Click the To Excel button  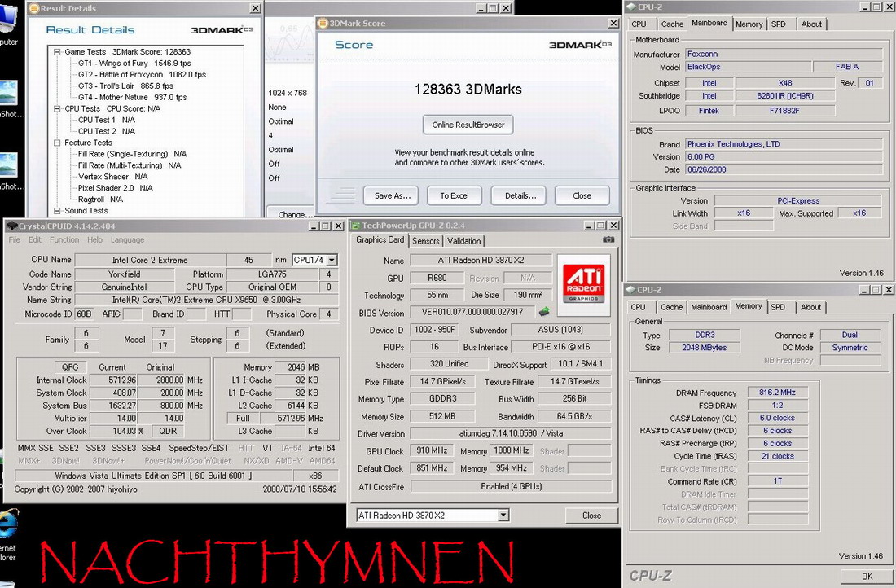pos(455,195)
